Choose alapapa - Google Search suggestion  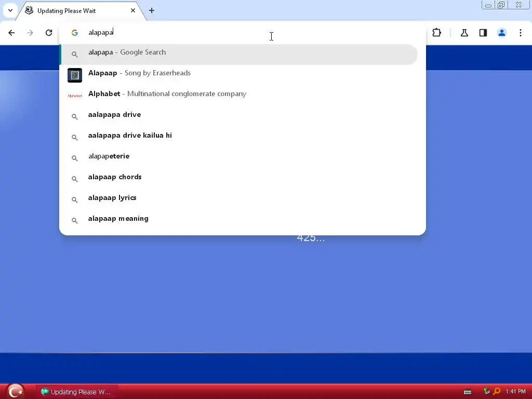(239, 54)
